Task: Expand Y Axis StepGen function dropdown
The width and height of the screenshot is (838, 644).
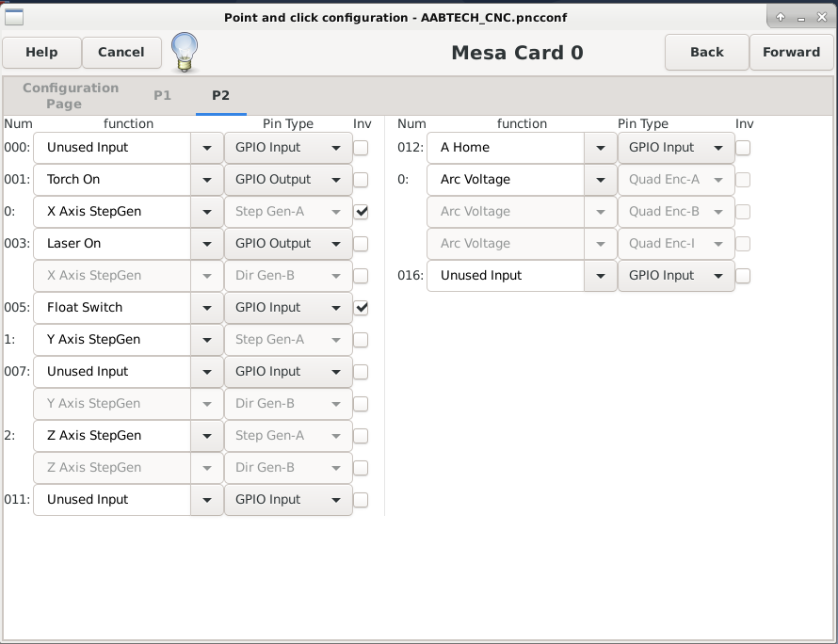Action: (x=207, y=340)
